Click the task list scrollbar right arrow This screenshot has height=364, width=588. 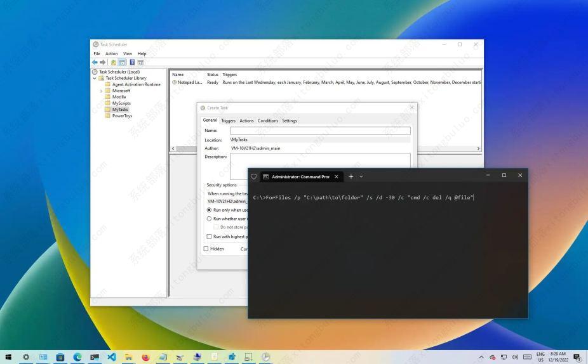point(479,148)
